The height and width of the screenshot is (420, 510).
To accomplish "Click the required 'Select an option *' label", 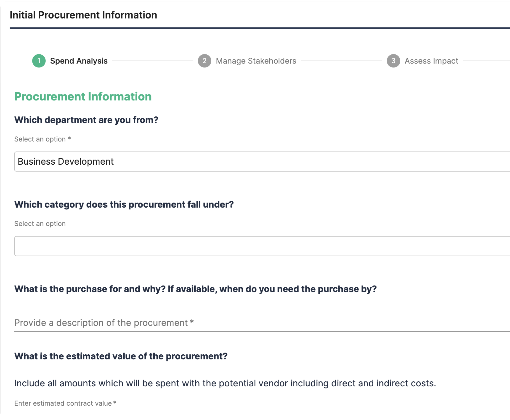I will 42,139.
